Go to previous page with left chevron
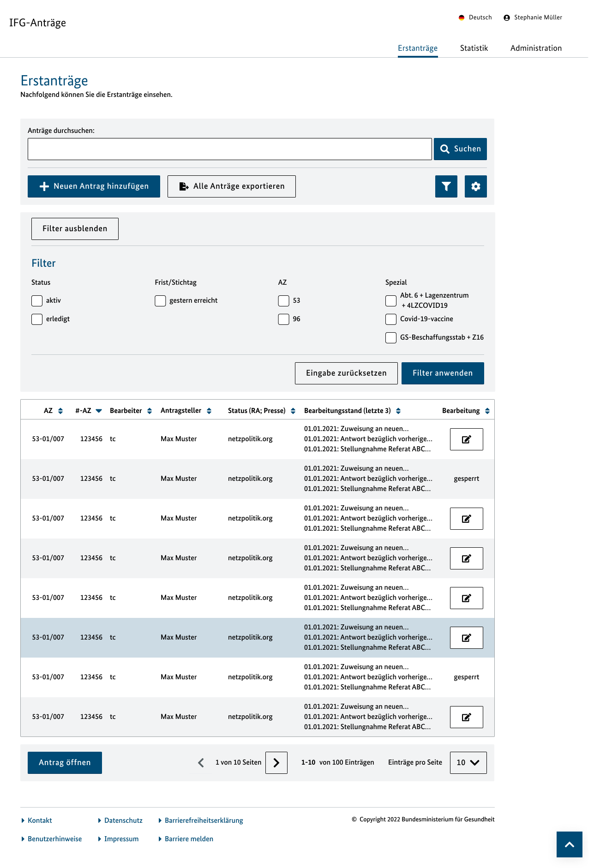The height and width of the screenshot is (868, 594). click(x=201, y=763)
